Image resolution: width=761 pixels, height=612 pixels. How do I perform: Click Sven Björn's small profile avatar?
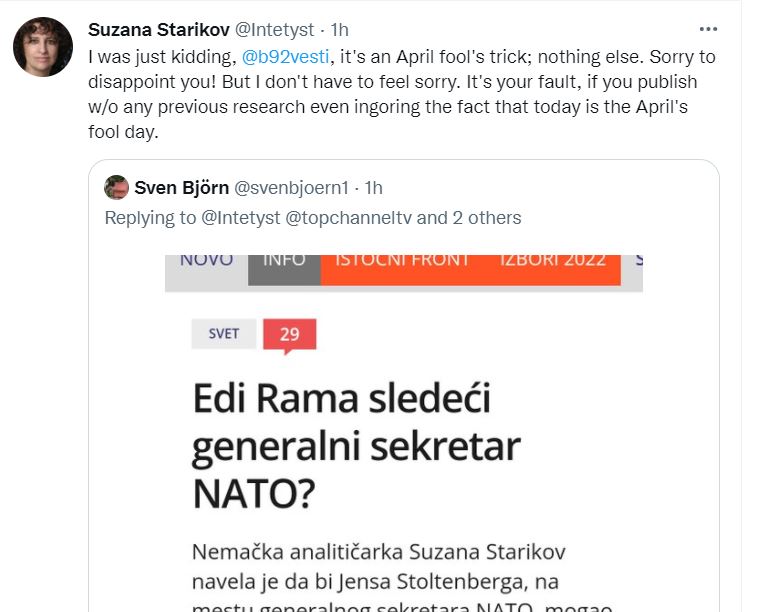(117, 187)
